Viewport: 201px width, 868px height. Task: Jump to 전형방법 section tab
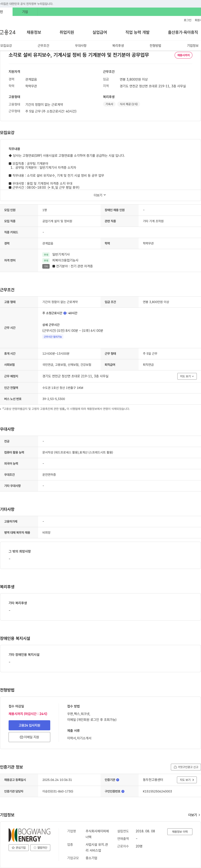click(155, 46)
